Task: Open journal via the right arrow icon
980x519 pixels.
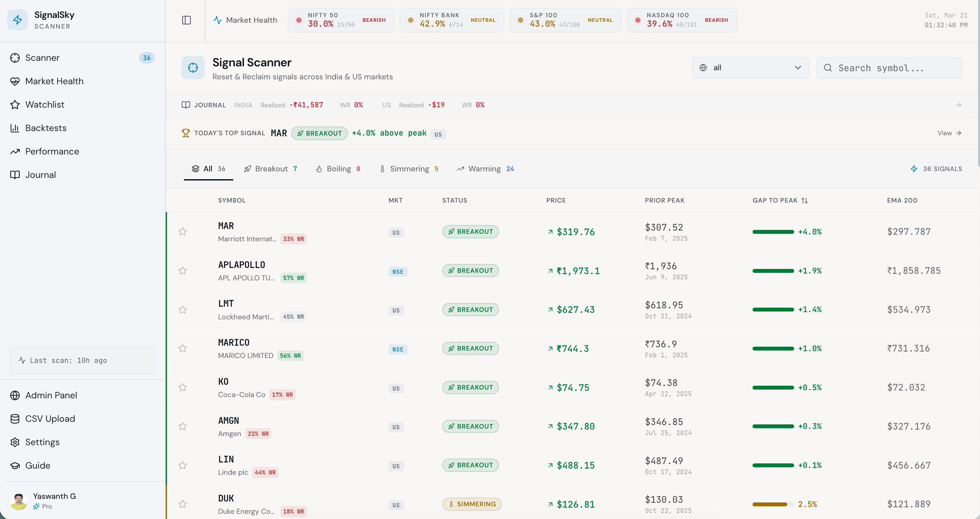Action: coord(958,105)
